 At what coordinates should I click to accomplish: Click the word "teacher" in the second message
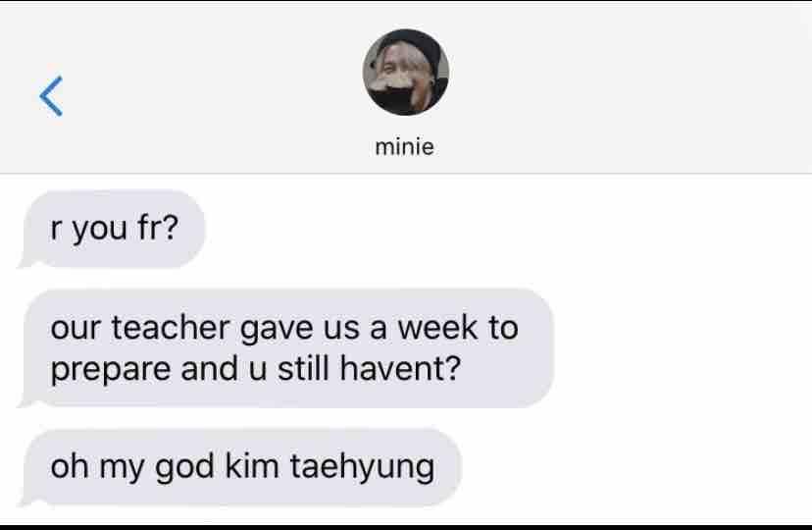click(171, 328)
